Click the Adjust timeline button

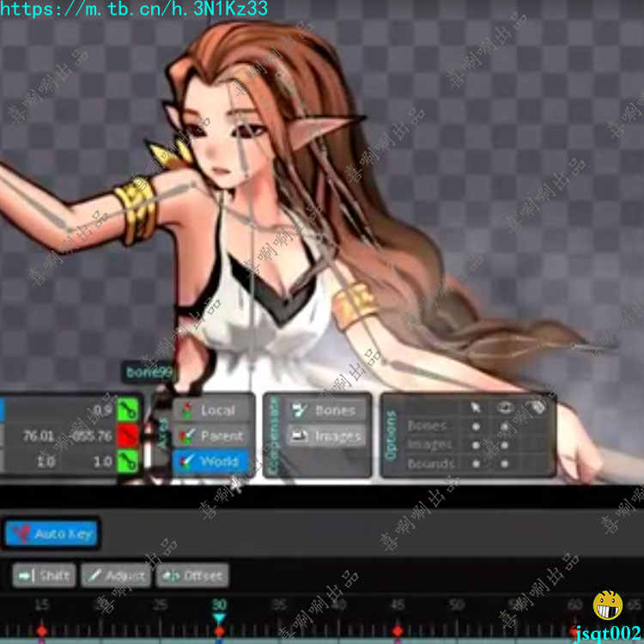[x=116, y=575]
